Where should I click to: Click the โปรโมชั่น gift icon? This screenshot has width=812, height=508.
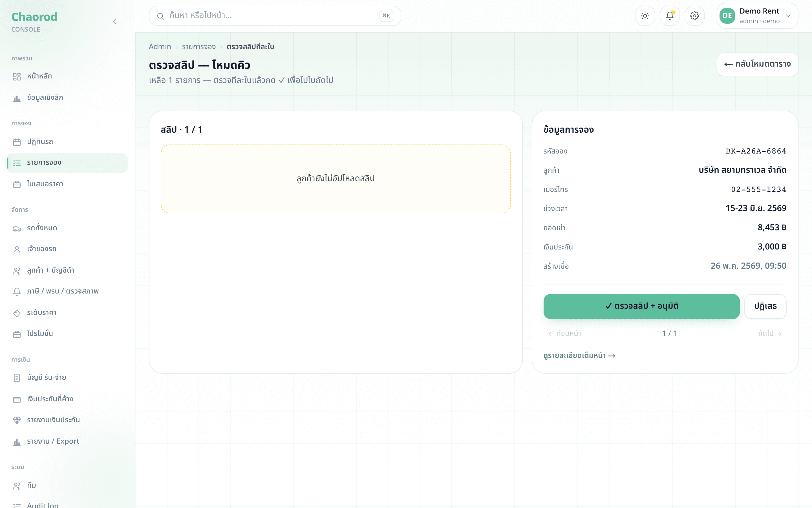17,334
